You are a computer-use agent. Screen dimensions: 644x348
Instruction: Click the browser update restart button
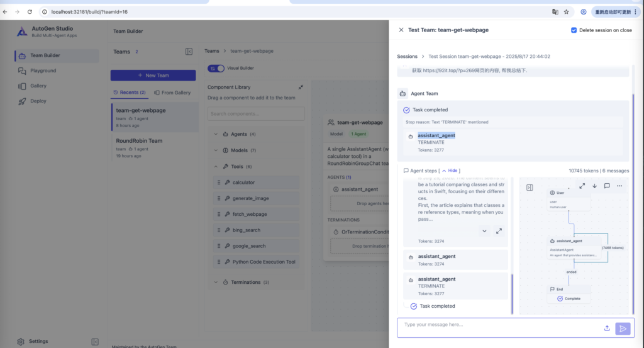click(x=615, y=12)
